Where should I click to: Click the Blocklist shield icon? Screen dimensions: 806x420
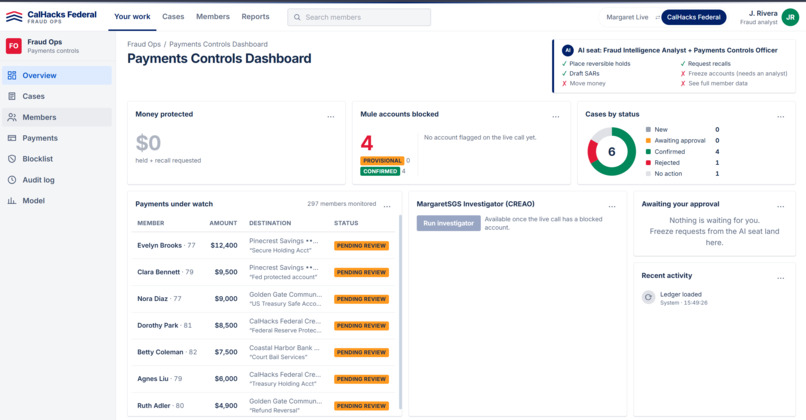click(x=12, y=159)
